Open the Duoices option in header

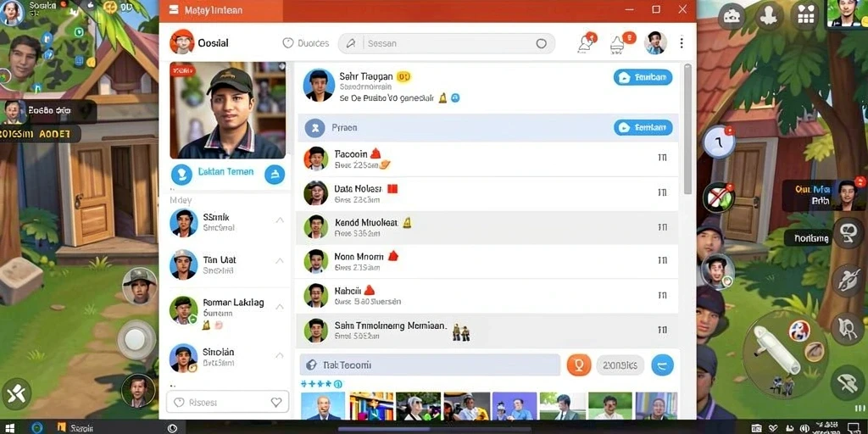tap(306, 43)
